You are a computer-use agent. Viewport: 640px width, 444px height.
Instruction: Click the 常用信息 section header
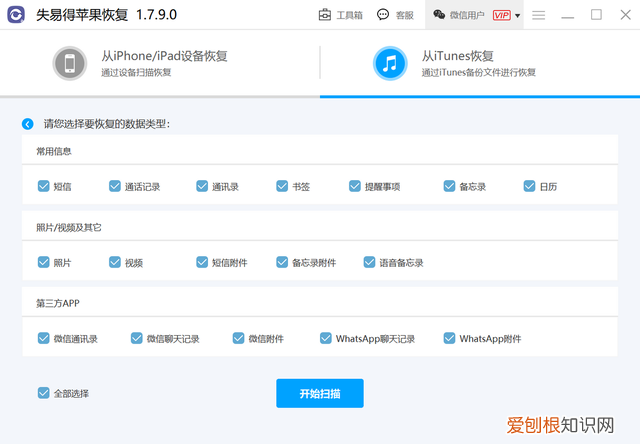point(54,151)
